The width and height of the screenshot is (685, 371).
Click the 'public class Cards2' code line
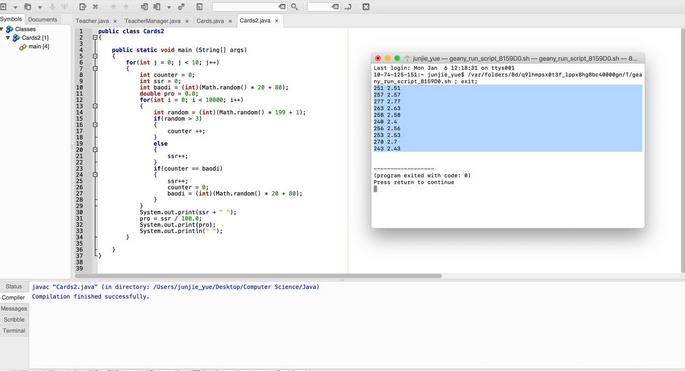[131, 31]
